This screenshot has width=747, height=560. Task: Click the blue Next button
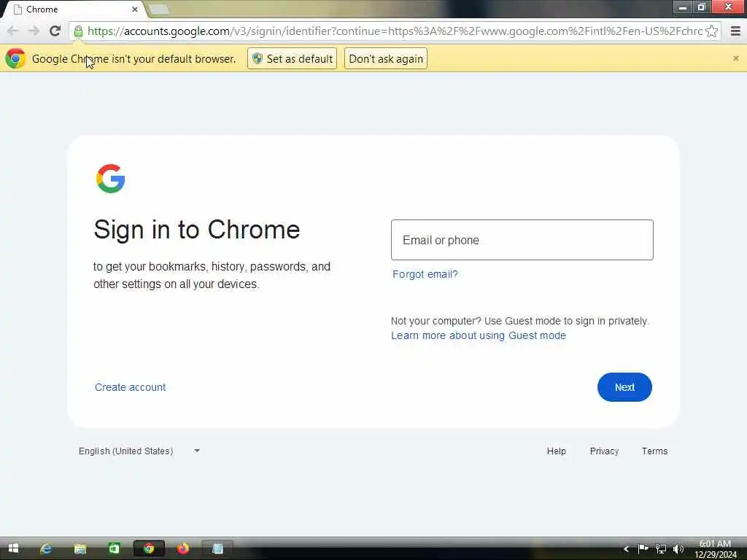(624, 387)
